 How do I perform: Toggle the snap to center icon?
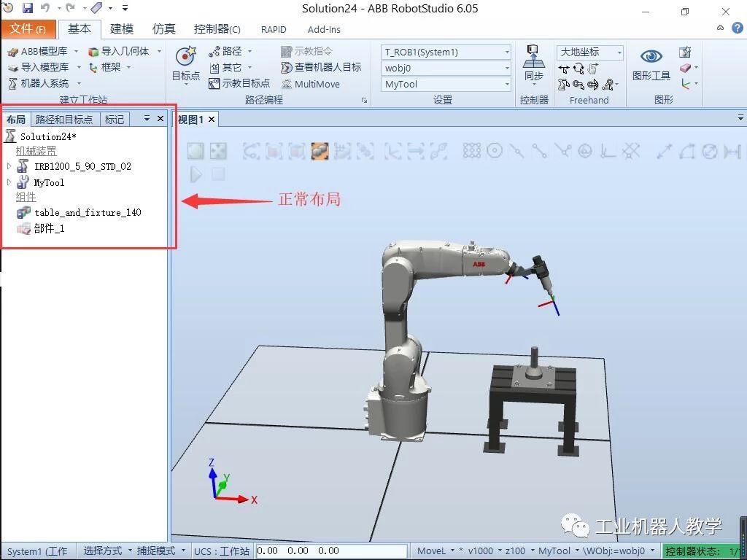[495, 151]
